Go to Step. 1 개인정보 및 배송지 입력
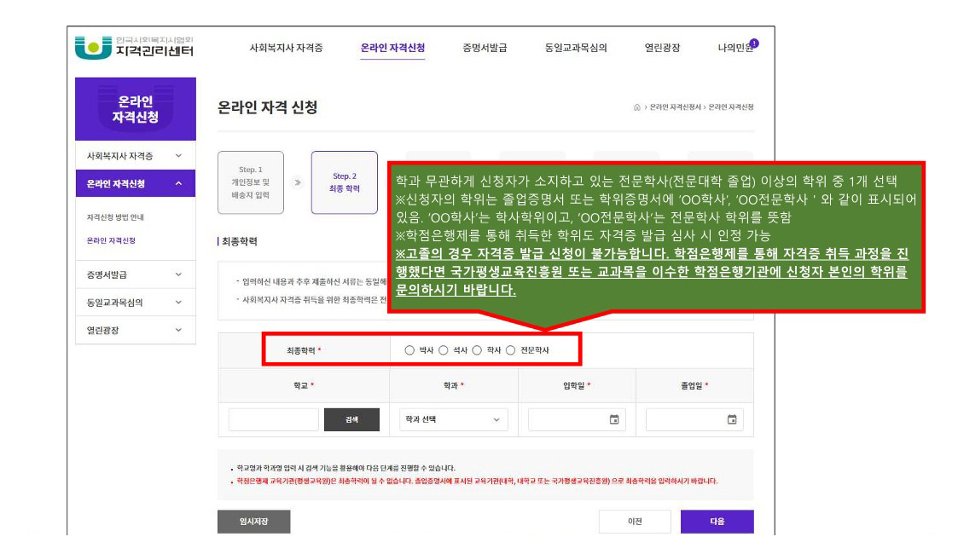The image size is (958, 560). [251, 182]
